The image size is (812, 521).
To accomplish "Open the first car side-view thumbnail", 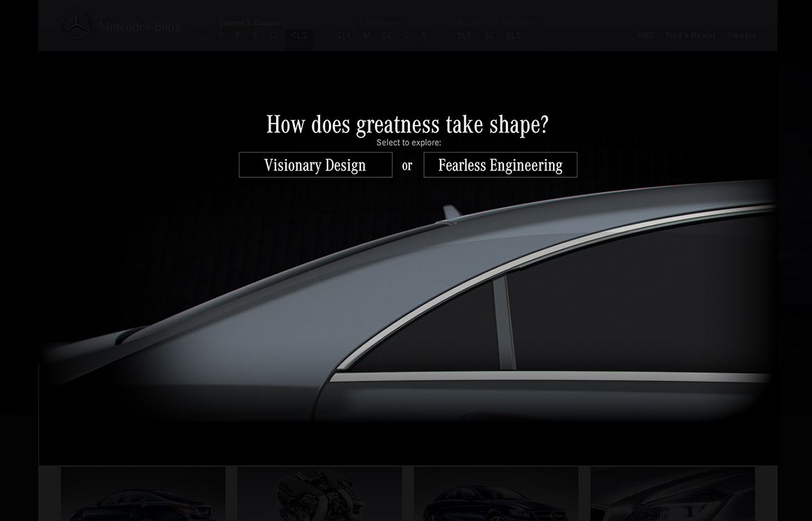I will click(143, 493).
